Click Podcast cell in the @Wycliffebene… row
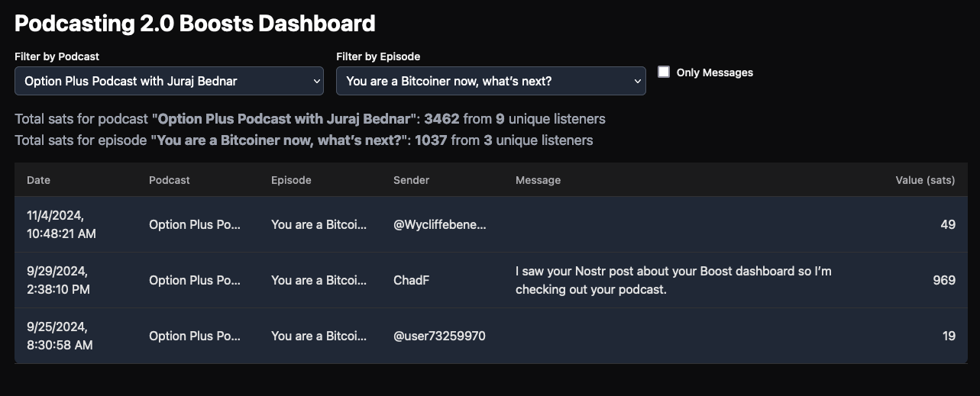980x396 pixels. coord(195,224)
